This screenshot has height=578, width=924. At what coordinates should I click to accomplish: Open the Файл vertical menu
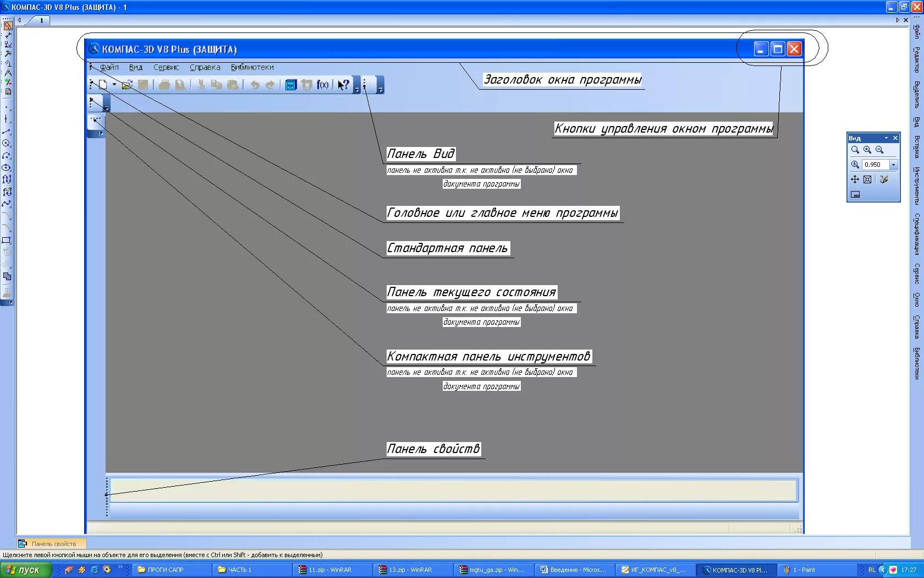point(917,31)
